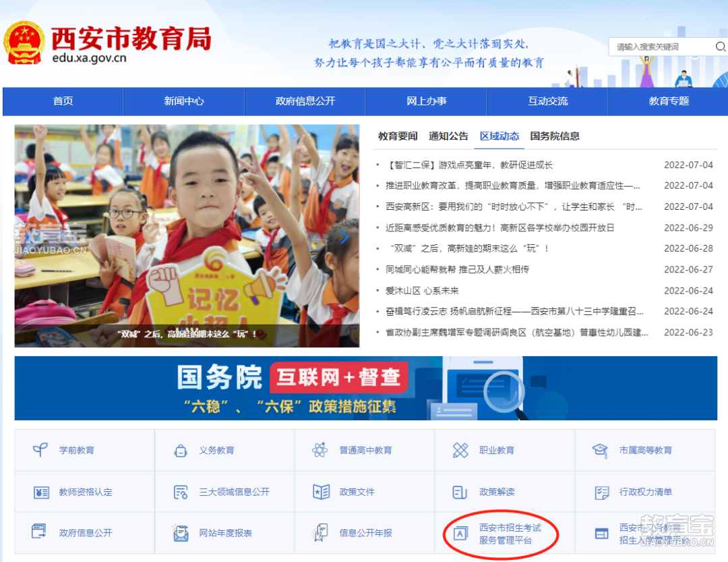Viewport: 728px width, 562px height.
Task: Click the 义务教育 backpack icon
Action: 181,450
